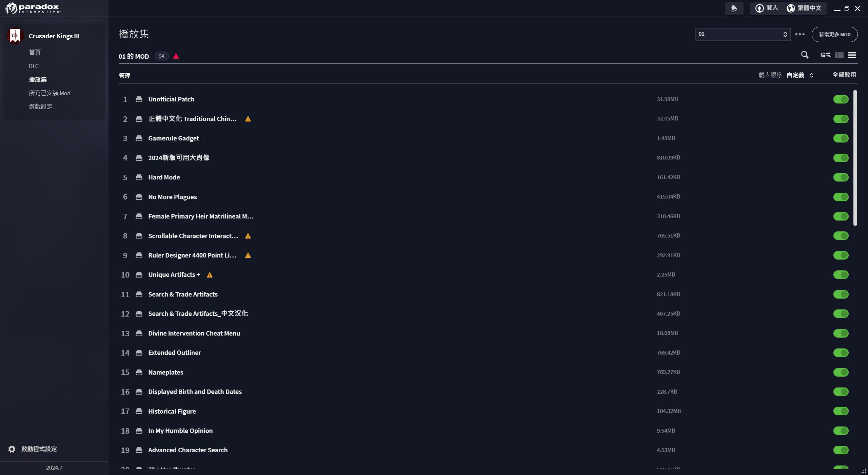Screen dimensions: 868x475
Task: Click the red playset warning triangle
Action: [x=176, y=56]
